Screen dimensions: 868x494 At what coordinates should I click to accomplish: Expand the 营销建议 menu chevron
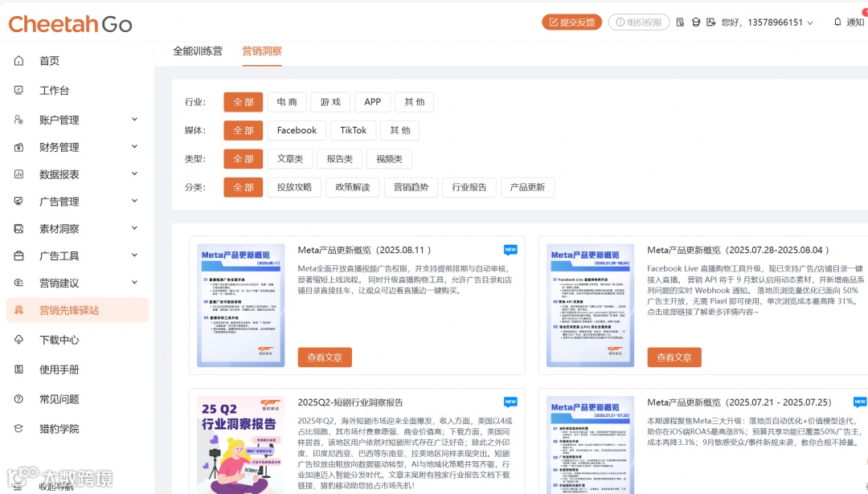(134, 282)
